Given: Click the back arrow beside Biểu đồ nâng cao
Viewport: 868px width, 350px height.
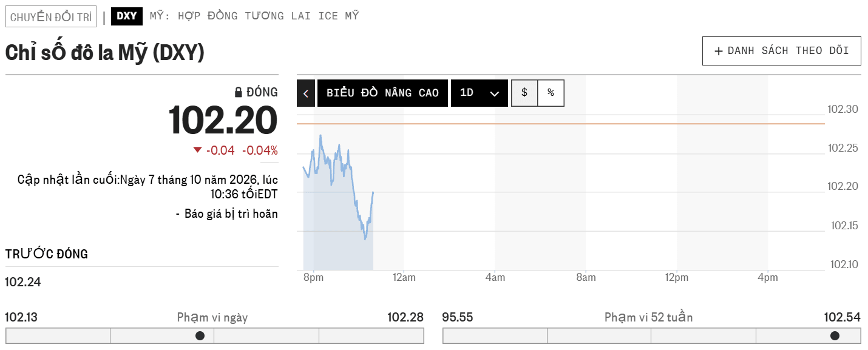Looking at the screenshot, I should 306,93.
